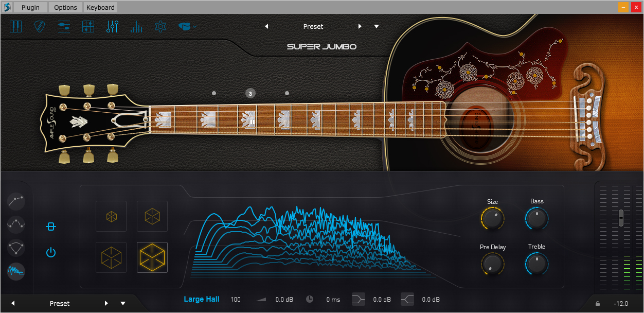Click the pre delay clock icon
This screenshot has width=644, height=313.
pyautogui.click(x=310, y=299)
